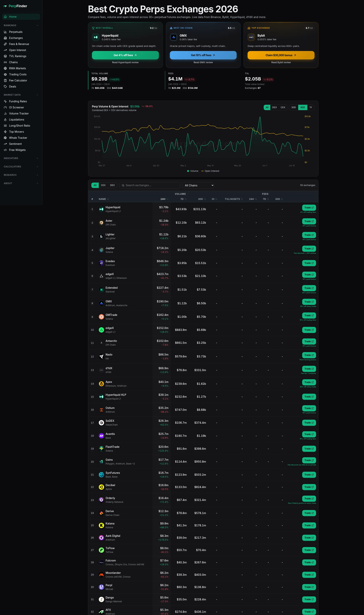The height and width of the screenshot is (615, 364).
Task: Collapse the Market Data sidebar section
Action: (x=21, y=95)
